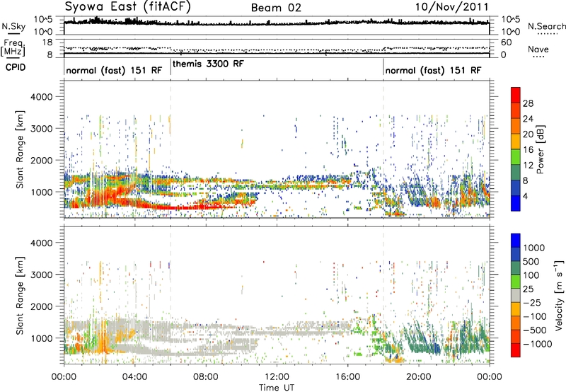Screen dimensions: 566x392
Task: Click the '12:00' time tick label
Action: [x=277, y=377]
